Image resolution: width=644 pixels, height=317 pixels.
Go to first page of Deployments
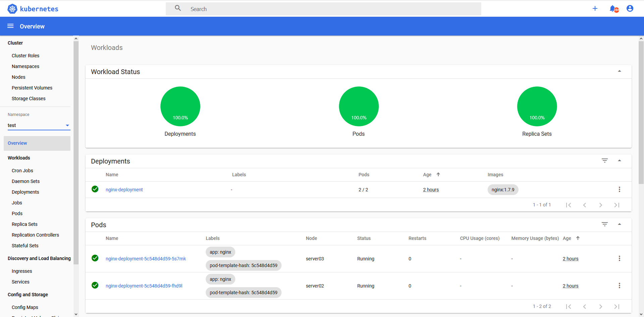click(568, 205)
